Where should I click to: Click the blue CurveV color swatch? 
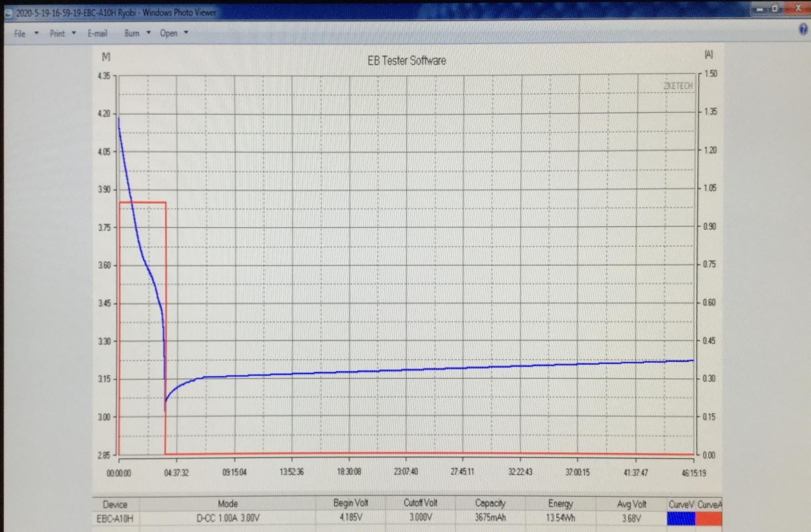(x=681, y=518)
